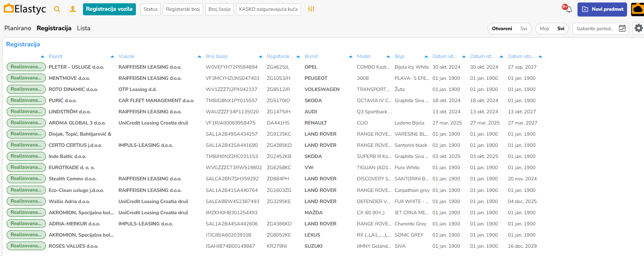Select client CERTO CERTIUS j.d.o.o.
Screen dimensions: 644x256
(76, 145)
